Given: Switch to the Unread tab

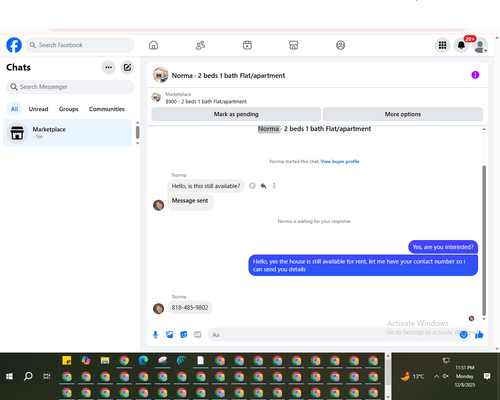Looking at the screenshot, I should (38, 109).
